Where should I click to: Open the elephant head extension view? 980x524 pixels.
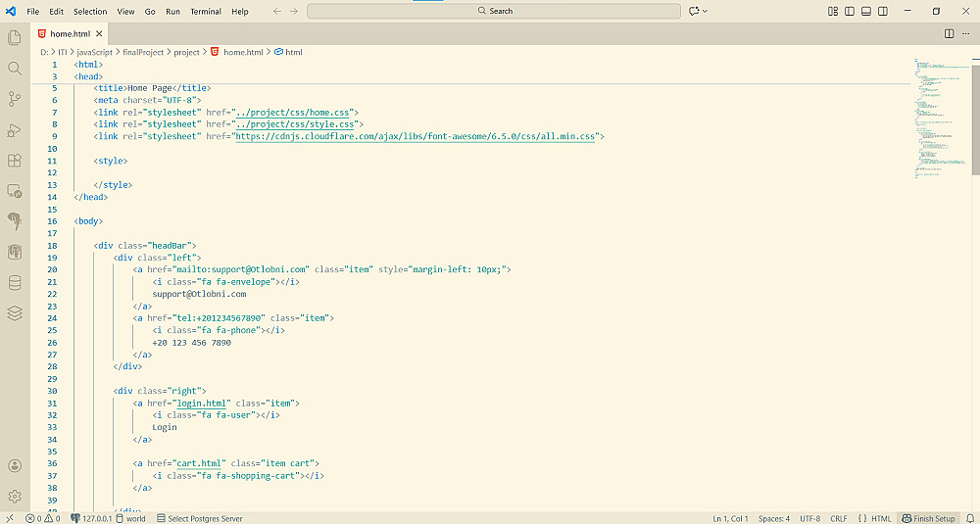coord(15,221)
